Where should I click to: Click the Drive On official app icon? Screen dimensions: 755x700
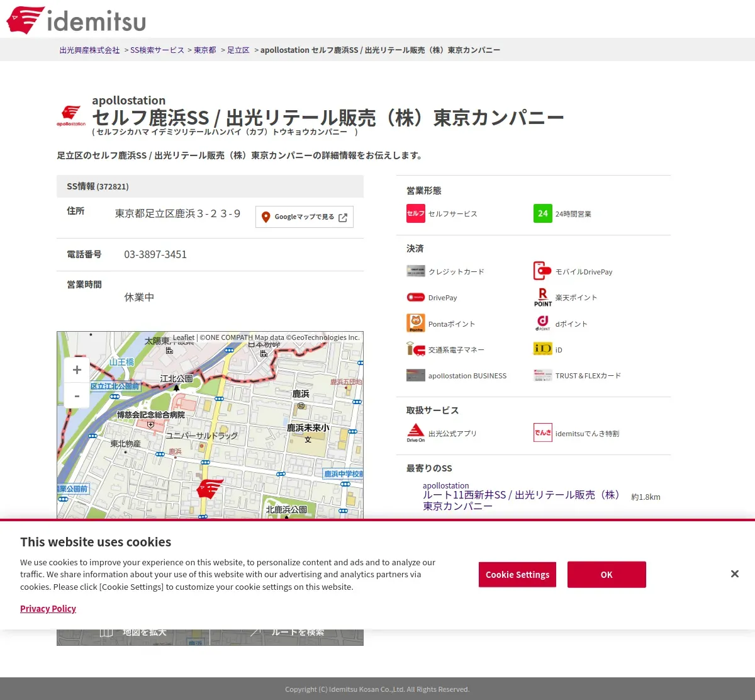pos(416,433)
